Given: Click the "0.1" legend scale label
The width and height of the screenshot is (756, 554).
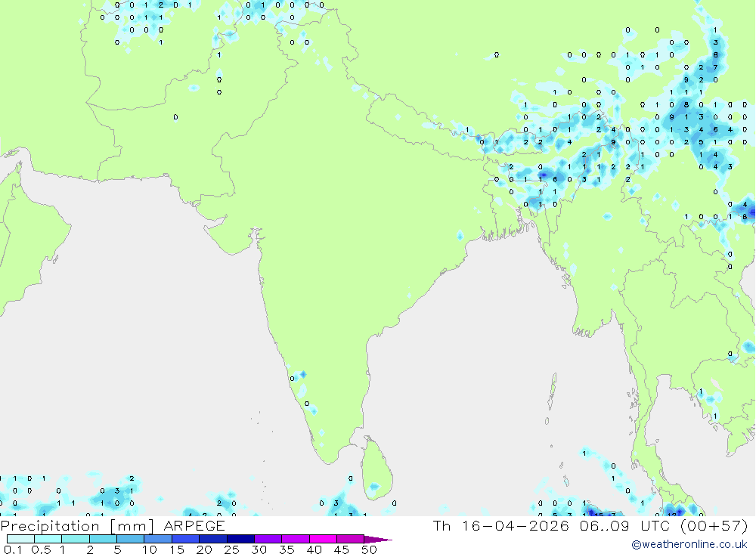Looking at the screenshot, I should [x=13, y=549].
